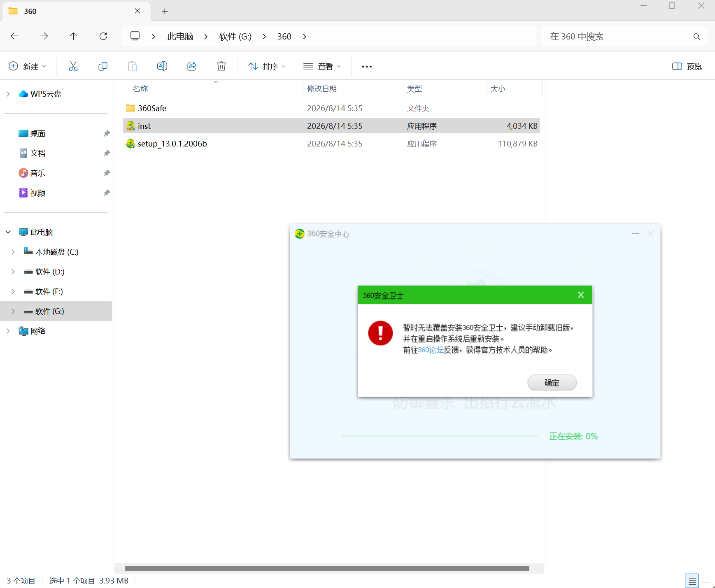
Task: Click the installer progress bar
Action: pyautogui.click(x=440, y=436)
